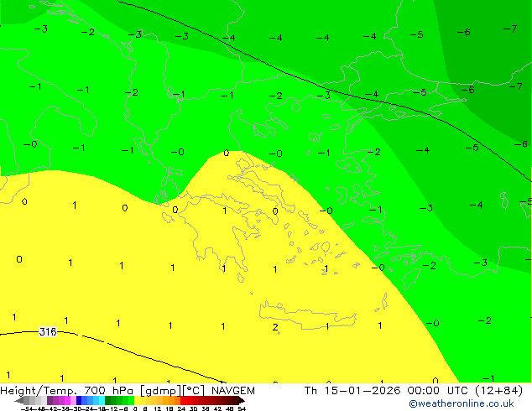Click the cyan swatch in the color legend
532x411 pixels.
pos(102,400)
